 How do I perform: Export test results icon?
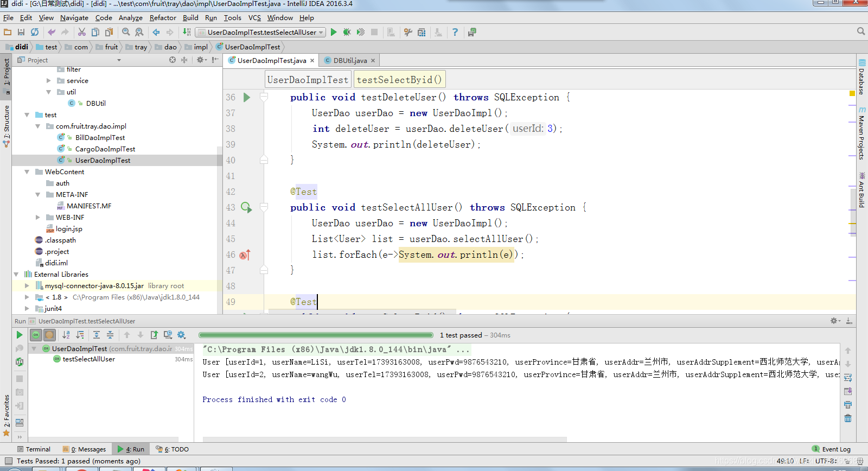(154, 335)
